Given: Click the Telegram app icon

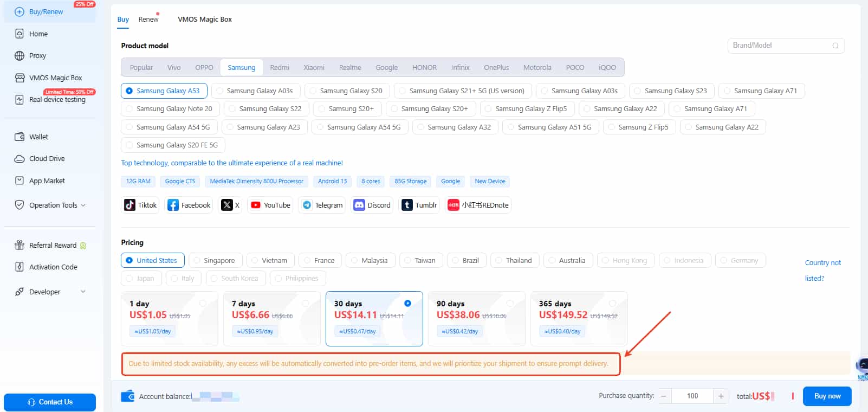Looking at the screenshot, I should [x=307, y=205].
